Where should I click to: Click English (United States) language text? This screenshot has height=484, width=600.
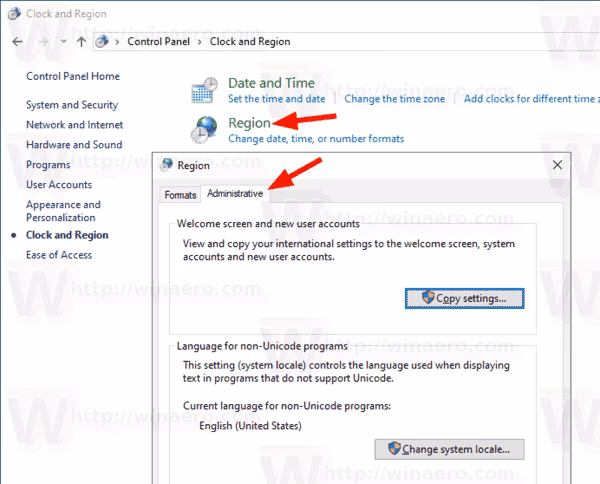(x=250, y=426)
